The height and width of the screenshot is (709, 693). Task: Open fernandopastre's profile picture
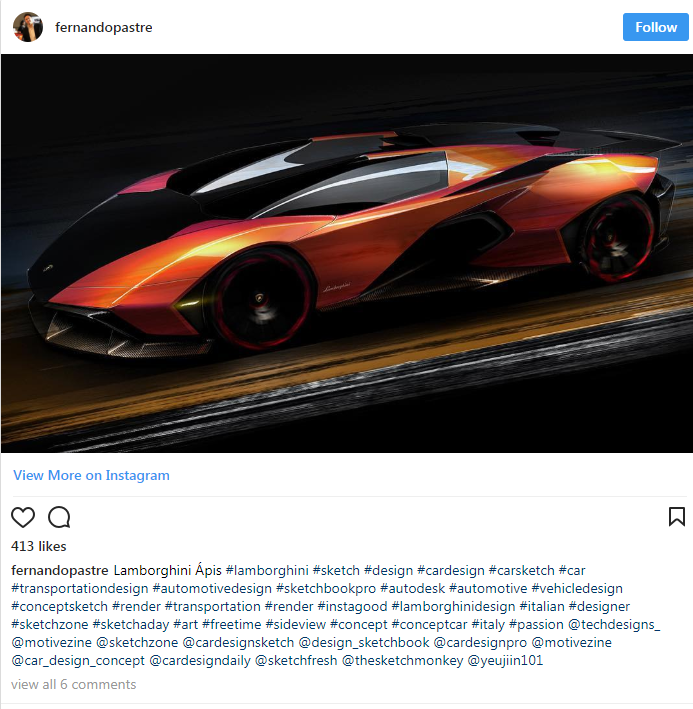pos(28,27)
